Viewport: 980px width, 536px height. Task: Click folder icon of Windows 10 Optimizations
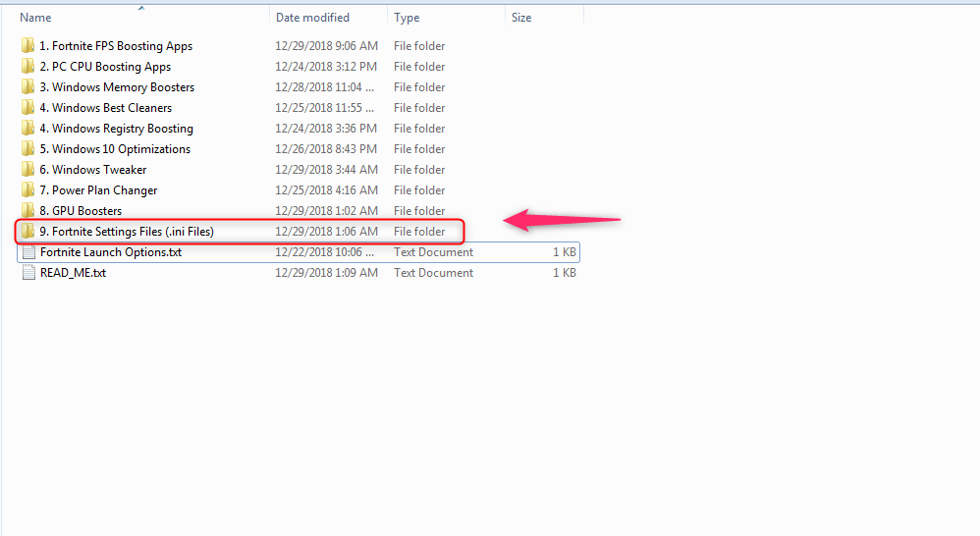(x=28, y=148)
